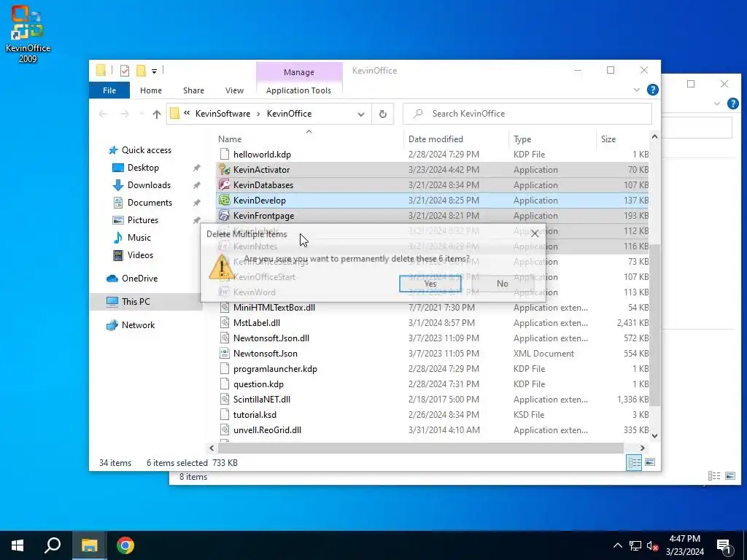The width and height of the screenshot is (747, 560).
Task: Unpin Documents from Quick access
Action: [x=196, y=203]
